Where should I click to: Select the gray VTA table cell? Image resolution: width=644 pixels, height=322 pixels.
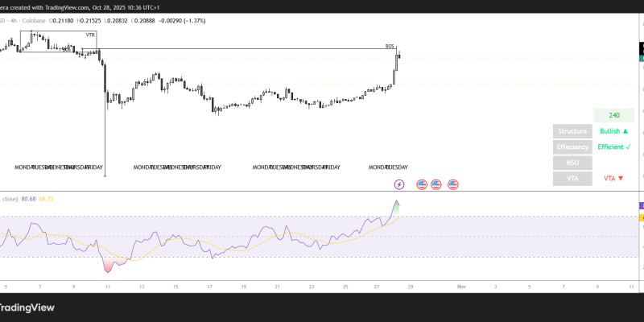click(572, 179)
